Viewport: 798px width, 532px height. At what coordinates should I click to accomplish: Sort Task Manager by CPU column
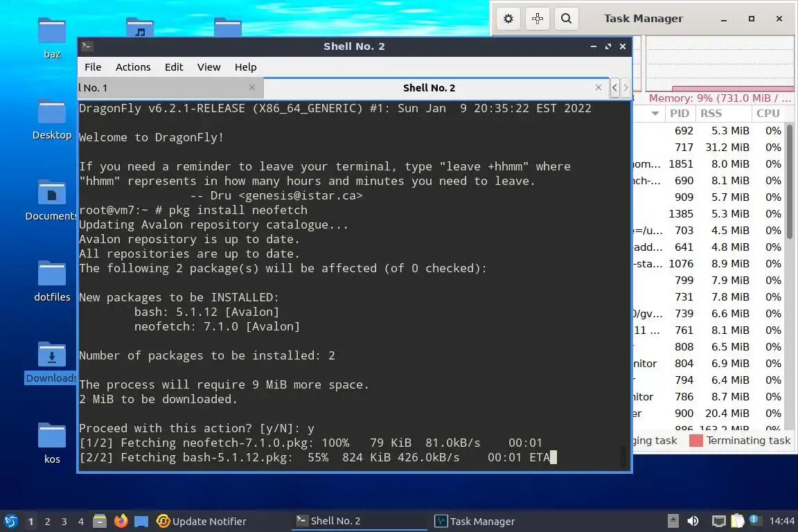tap(768, 114)
